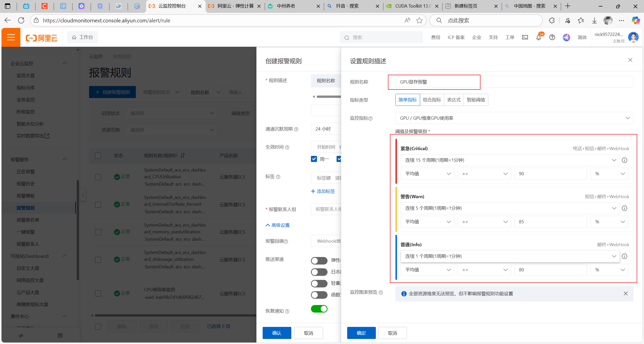Uncheck the 周一 checkbox
This screenshot has height=344, width=644.
pyautogui.click(x=314, y=159)
